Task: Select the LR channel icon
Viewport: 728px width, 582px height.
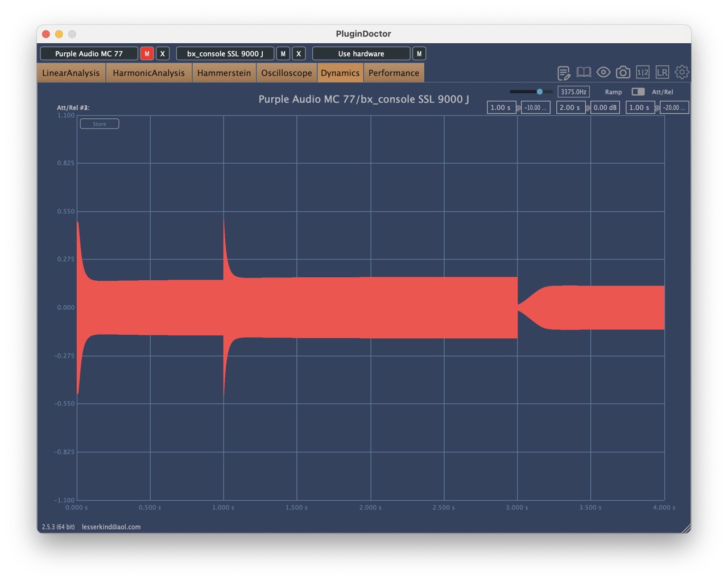Action: click(x=662, y=72)
